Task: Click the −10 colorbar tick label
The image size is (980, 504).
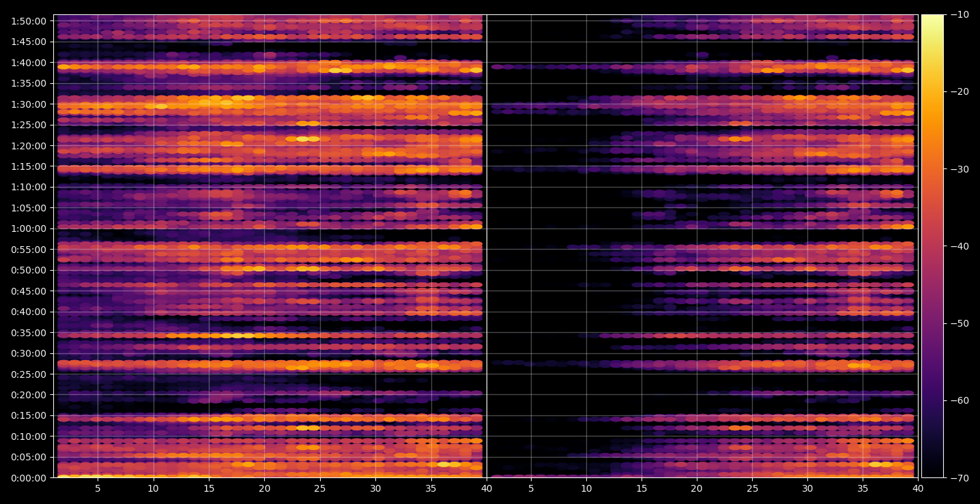Action: click(x=960, y=14)
